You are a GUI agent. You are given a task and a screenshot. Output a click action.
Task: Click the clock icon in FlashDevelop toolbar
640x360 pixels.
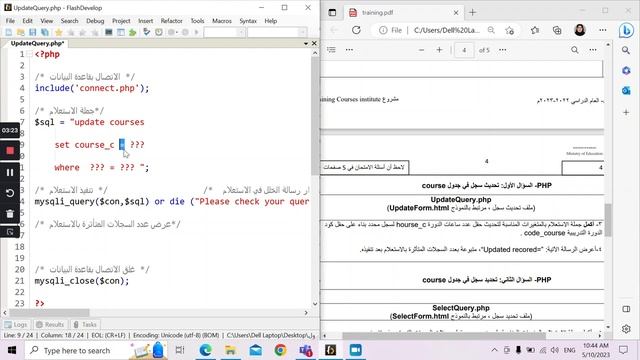point(159,32)
